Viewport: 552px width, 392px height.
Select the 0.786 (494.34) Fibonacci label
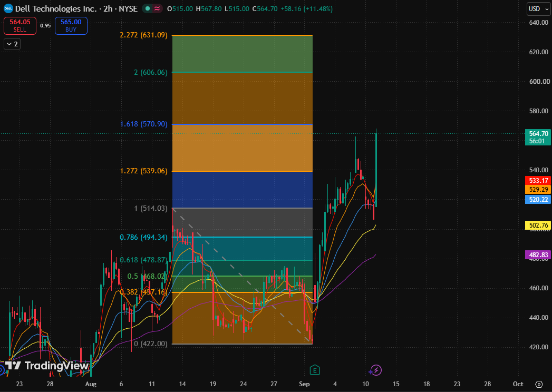[143, 237]
